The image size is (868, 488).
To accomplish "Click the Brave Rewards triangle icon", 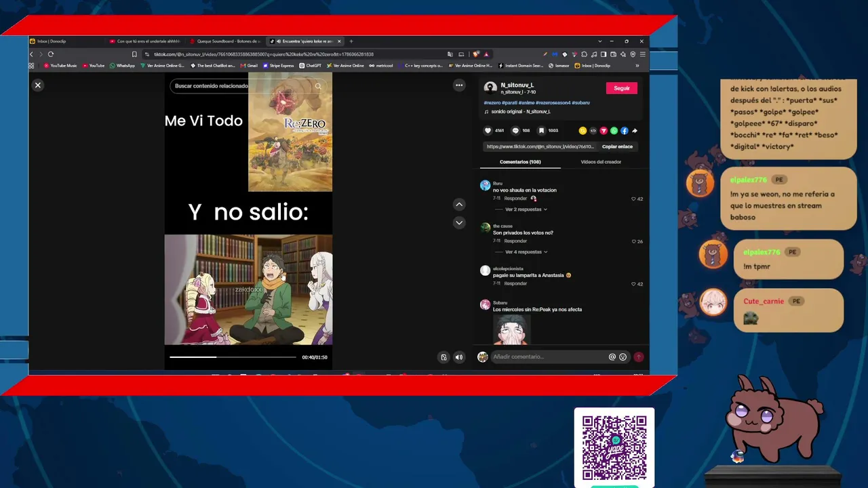I will tap(486, 54).
